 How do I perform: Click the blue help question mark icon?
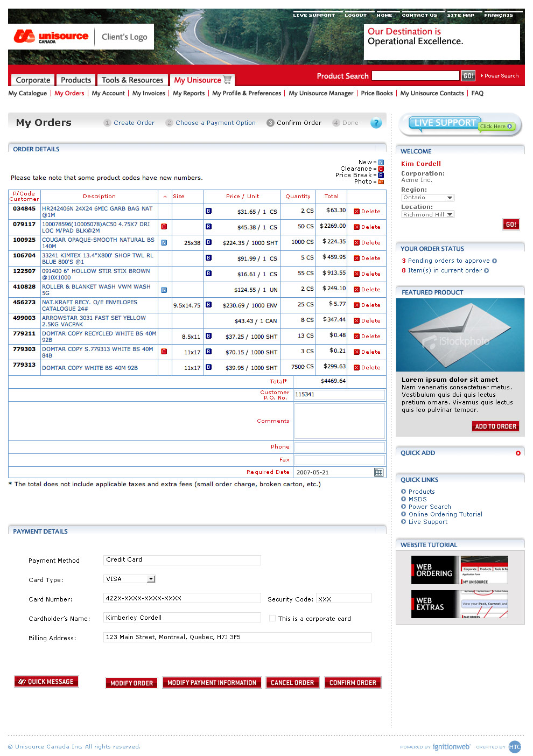[376, 123]
